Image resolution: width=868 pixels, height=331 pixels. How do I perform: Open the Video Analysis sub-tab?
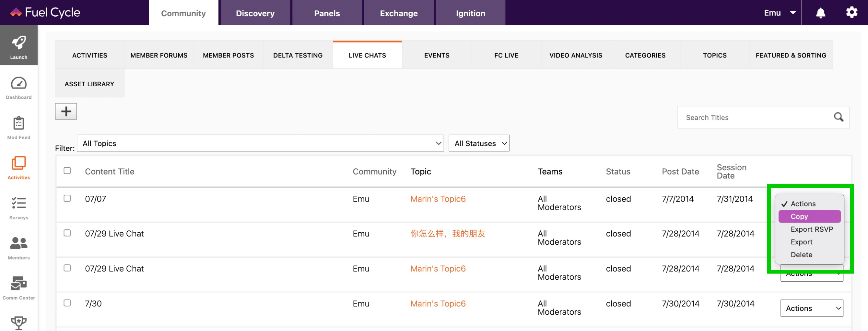coord(576,55)
